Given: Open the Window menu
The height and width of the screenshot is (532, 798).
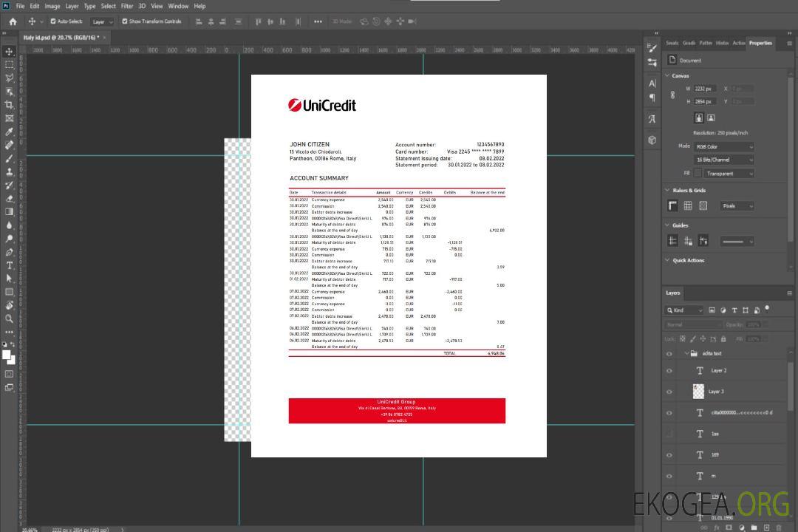Looking at the screenshot, I should 178,6.
